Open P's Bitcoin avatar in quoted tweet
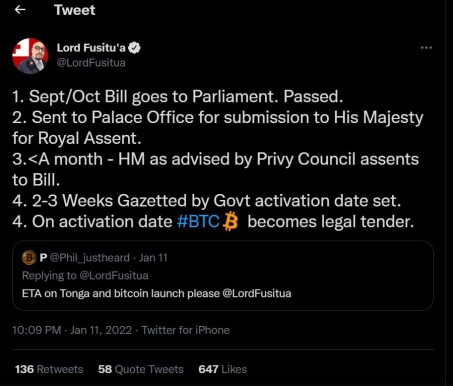 [x=29, y=258]
